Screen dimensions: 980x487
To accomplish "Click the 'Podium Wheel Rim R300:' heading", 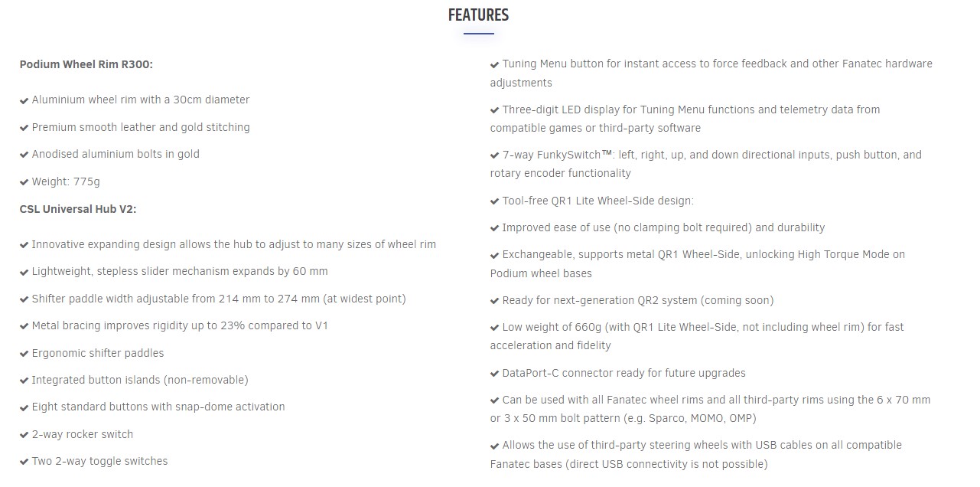I will pyautogui.click(x=86, y=64).
